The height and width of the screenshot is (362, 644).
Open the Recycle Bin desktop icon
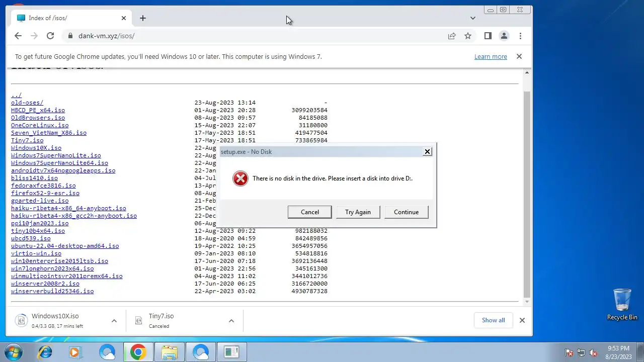point(622,304)
